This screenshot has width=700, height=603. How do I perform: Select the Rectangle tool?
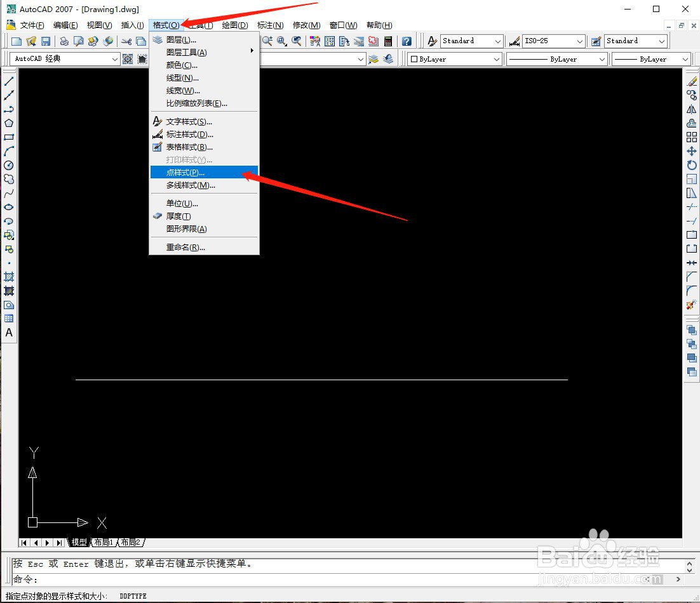8,137
